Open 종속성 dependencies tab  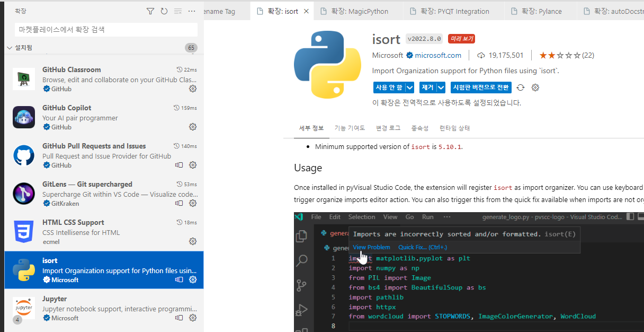pyautogui.click(x=420, y=128)
